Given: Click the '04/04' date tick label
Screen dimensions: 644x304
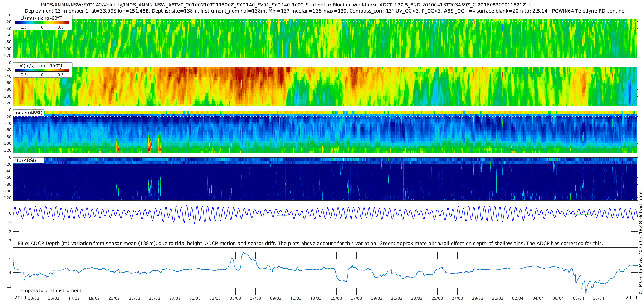Looking at the screenshot, I should tap(538, 298).
